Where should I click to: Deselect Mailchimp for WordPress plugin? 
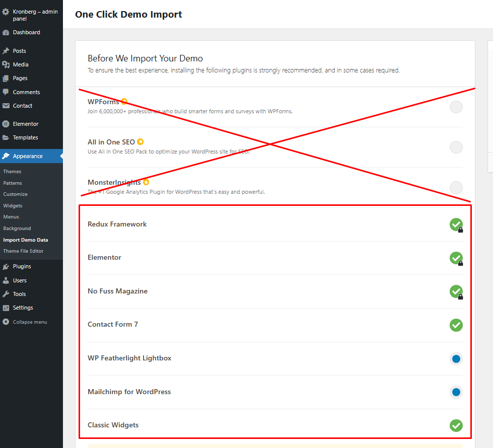pyautogui.click(x=456, y=392)
